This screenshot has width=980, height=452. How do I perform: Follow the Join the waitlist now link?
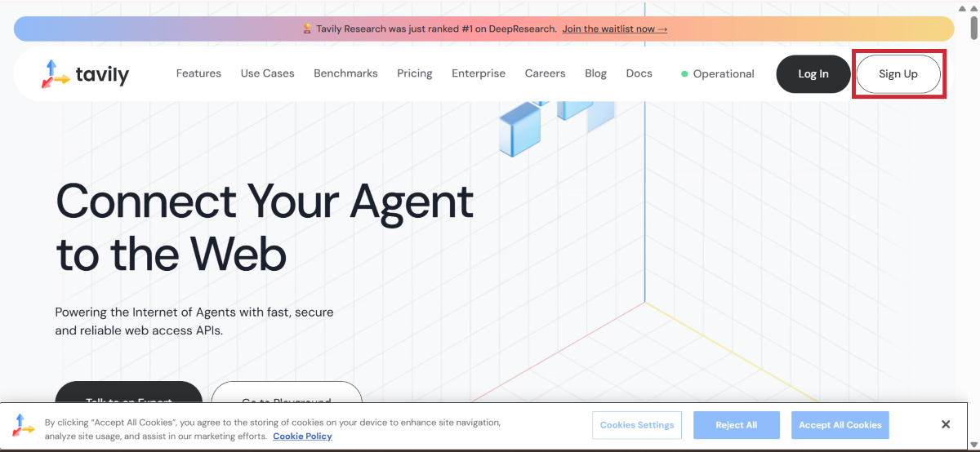pos(614,29)
